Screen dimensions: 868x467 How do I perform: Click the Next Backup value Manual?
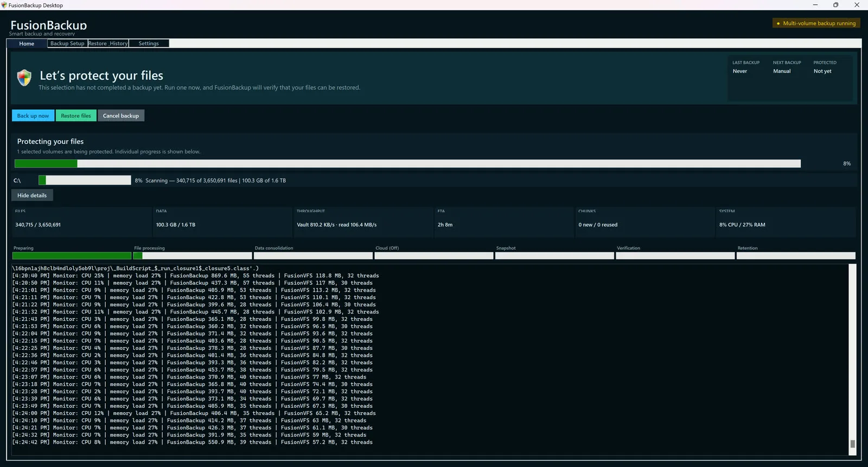click(x=782, y=71)
